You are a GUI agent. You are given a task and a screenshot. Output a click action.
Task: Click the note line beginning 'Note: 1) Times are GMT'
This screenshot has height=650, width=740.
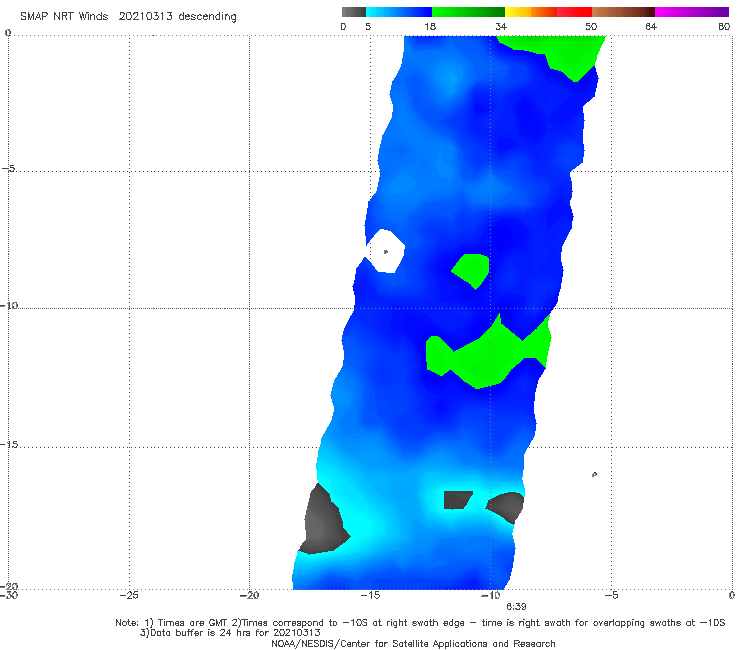pos(420,623)
